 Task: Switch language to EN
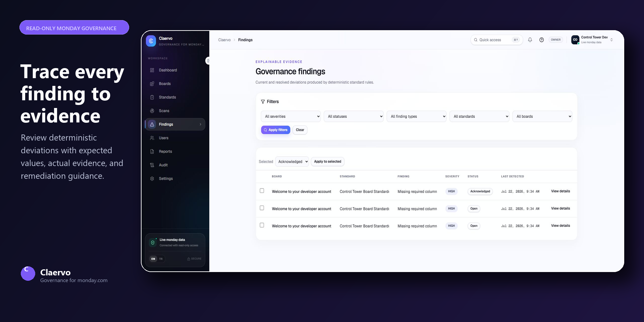click(x=153, y=259)
